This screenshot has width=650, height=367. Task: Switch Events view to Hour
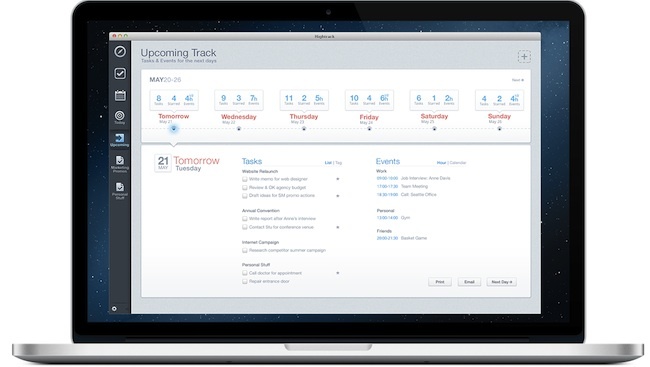pos(441,163)
